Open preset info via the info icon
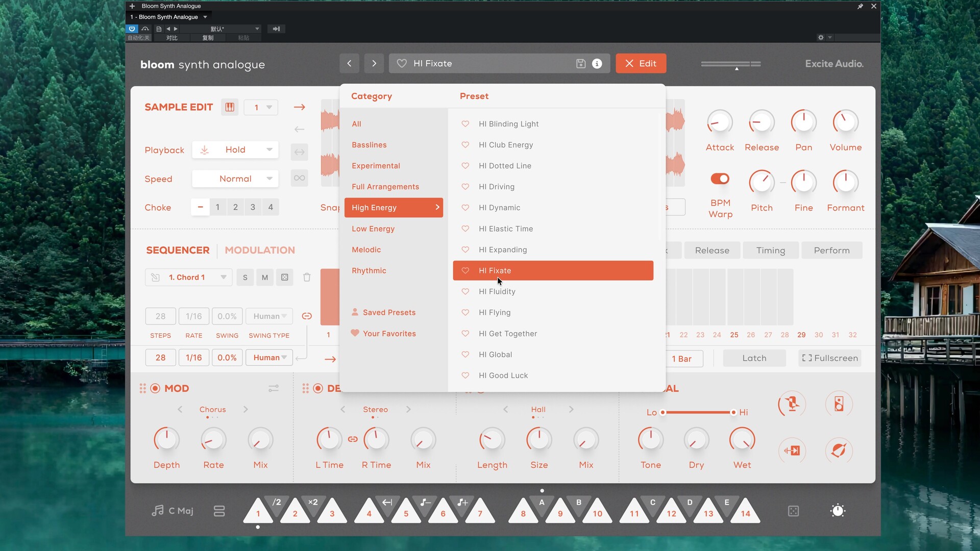The width and height of the screenshot is (980, 551). pyautogui.click(x=597, y=63)
